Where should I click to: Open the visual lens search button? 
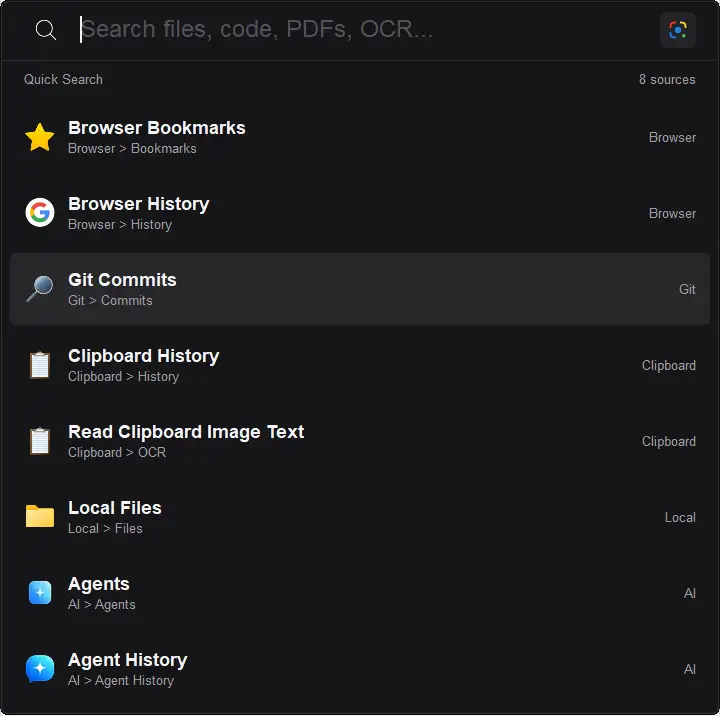678,30
